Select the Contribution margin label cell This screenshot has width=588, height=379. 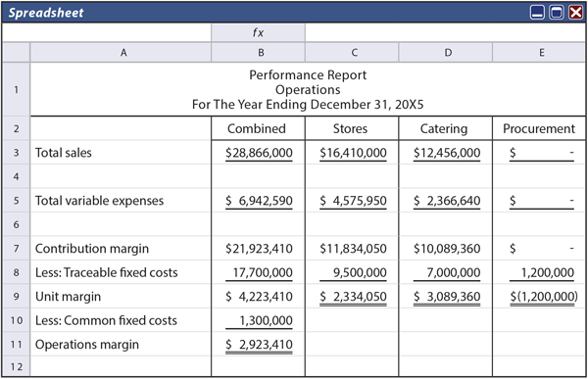[x=121, y=249]
